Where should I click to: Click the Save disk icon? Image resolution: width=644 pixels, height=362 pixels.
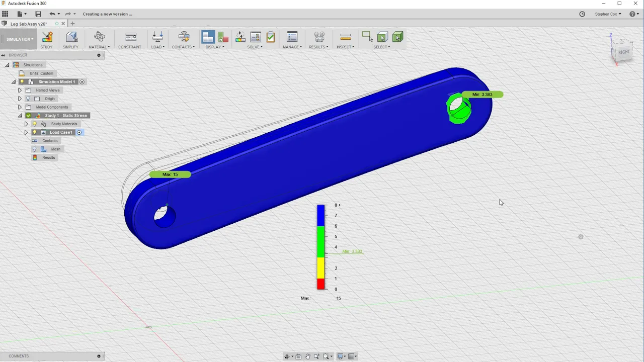(x=38, y=14)
